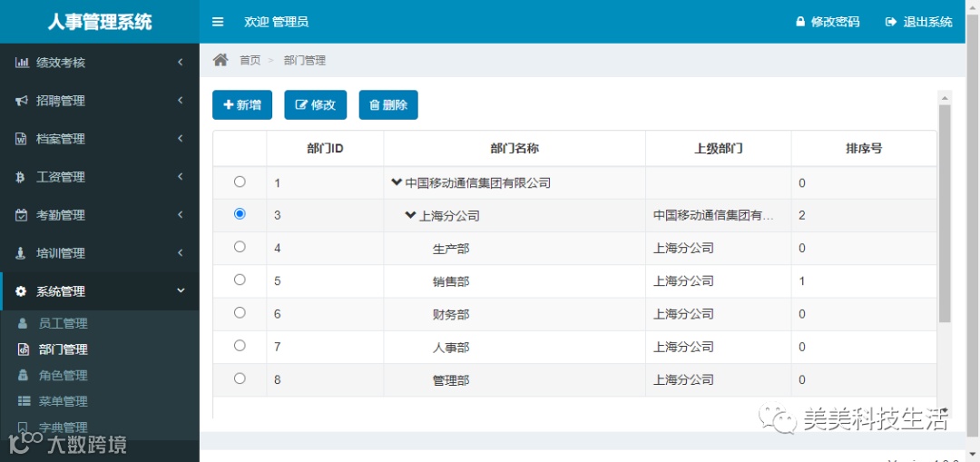Image resolution: width=980 pixels, height=462 pixels.
Task: Click the 上级部门 column header
Action: point(718,149)
